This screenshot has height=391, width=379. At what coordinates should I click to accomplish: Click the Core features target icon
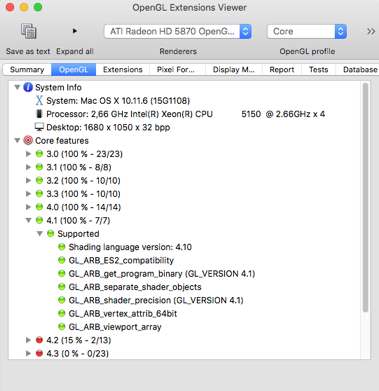(x=28, y=140)
